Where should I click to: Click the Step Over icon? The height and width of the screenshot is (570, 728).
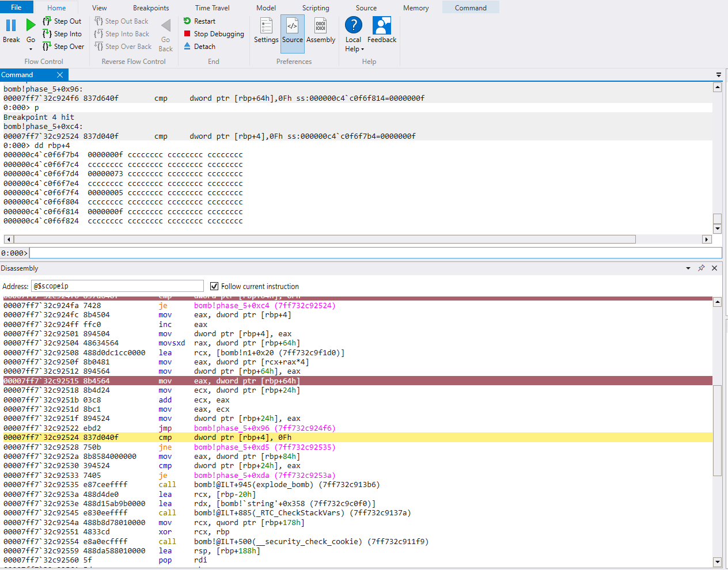tap(47, 47)
